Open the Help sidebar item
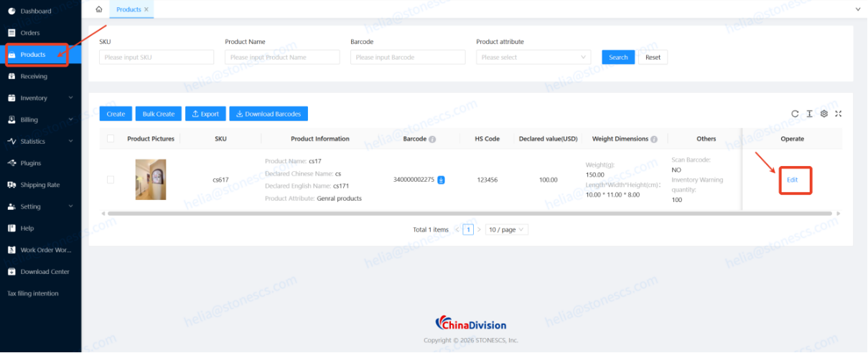This screenshot has width=868, height=353. coord(40,228)
